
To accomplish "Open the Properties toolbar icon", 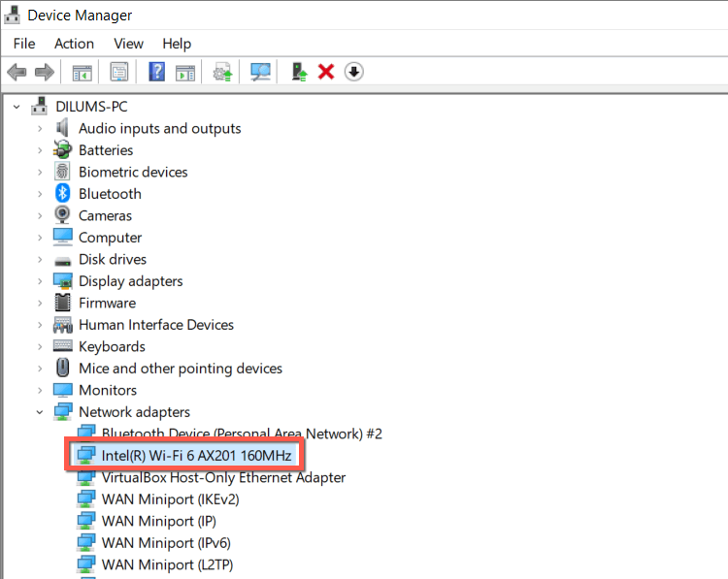I will (119, 72).
